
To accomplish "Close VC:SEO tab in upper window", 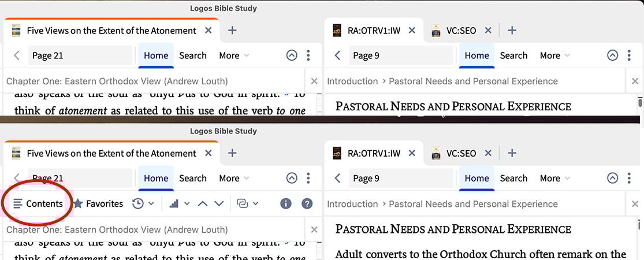I will coord(488,31).
